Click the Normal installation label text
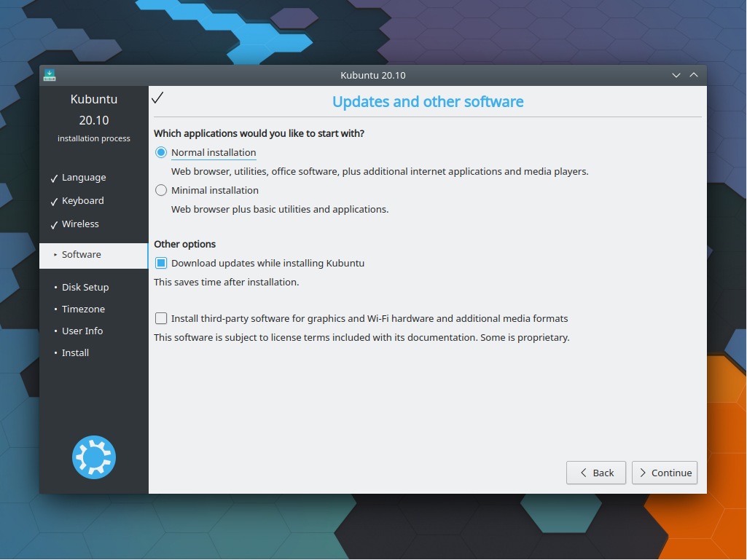This screenshot has width=747, height=560. point(214,152)
